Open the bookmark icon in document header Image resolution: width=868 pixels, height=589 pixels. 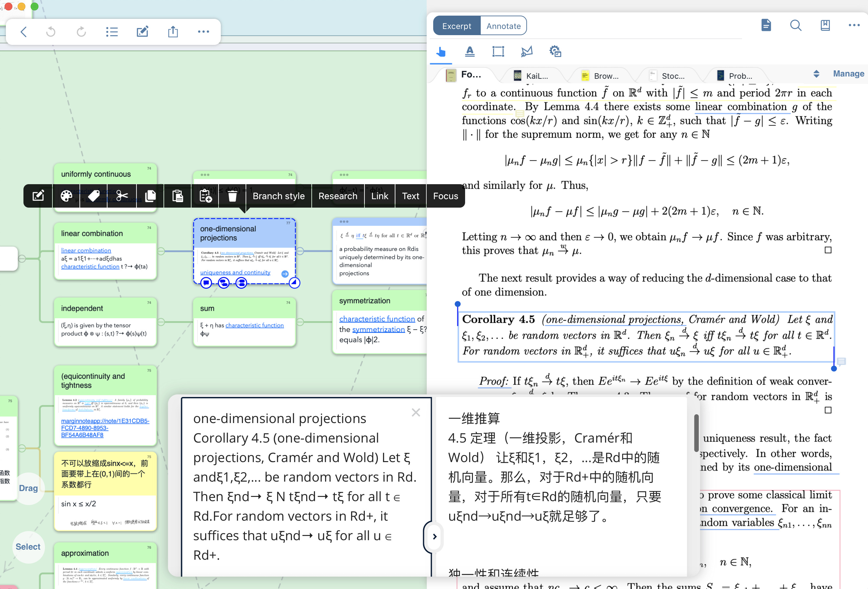coord(825,26)
